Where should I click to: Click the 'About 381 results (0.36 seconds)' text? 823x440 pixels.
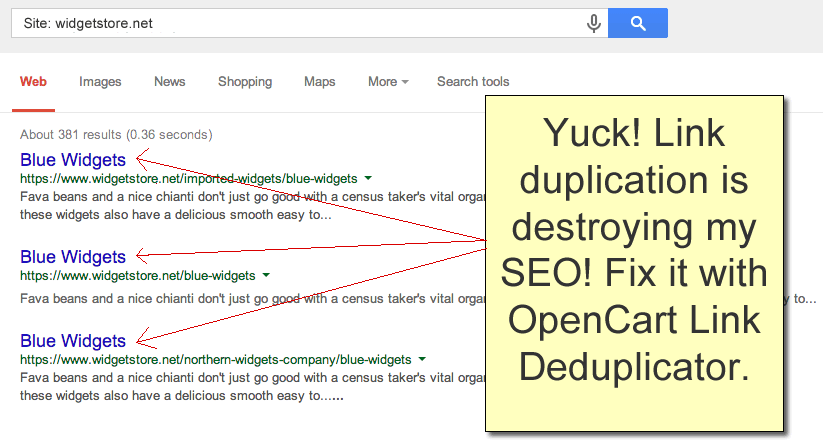116,134
